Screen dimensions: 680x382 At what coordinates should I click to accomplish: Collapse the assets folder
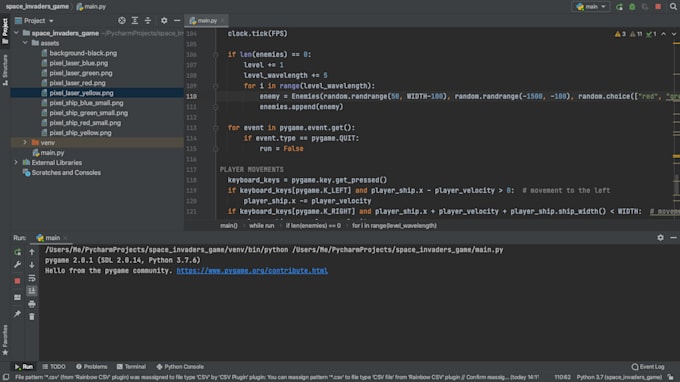[x=25, y=43]
